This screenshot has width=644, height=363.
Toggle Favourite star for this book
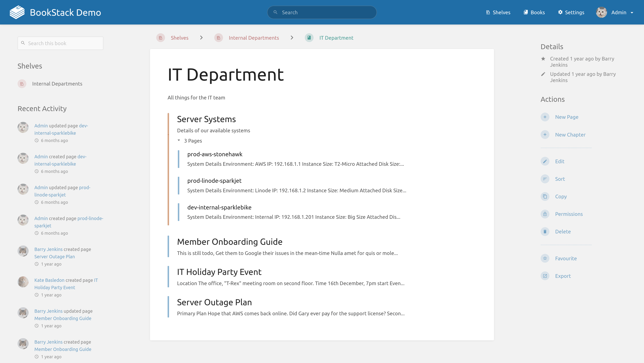coord(545,258)
